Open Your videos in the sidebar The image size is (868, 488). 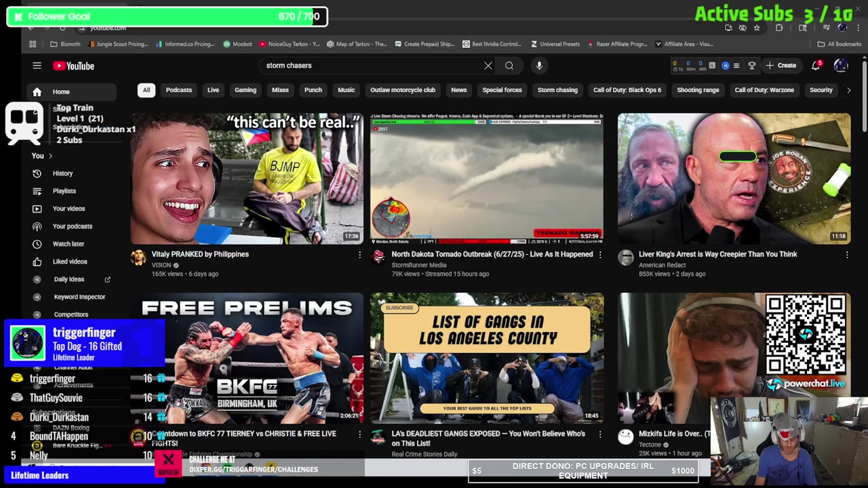tap(68, 209)
